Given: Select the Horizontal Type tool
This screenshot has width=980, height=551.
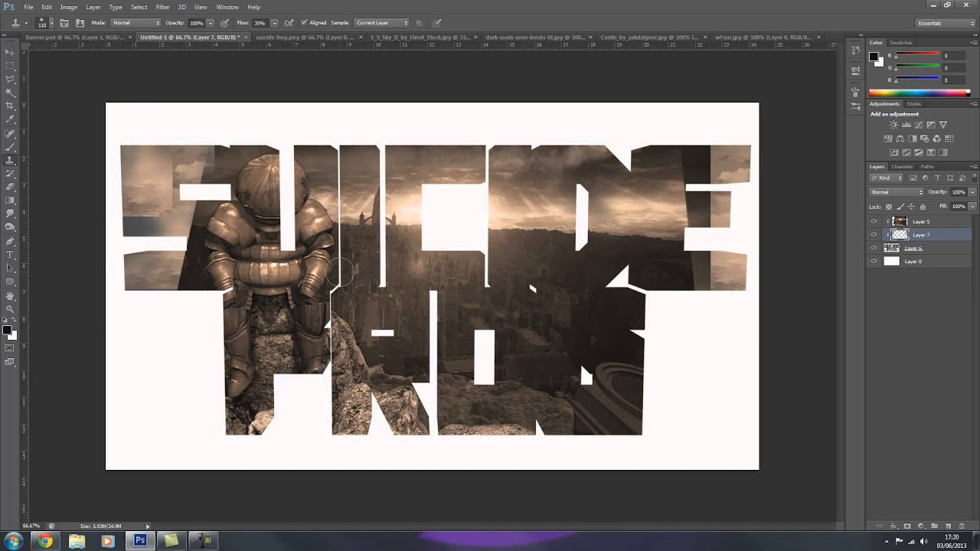Looking at the screenshot, I should coord(10,255).
